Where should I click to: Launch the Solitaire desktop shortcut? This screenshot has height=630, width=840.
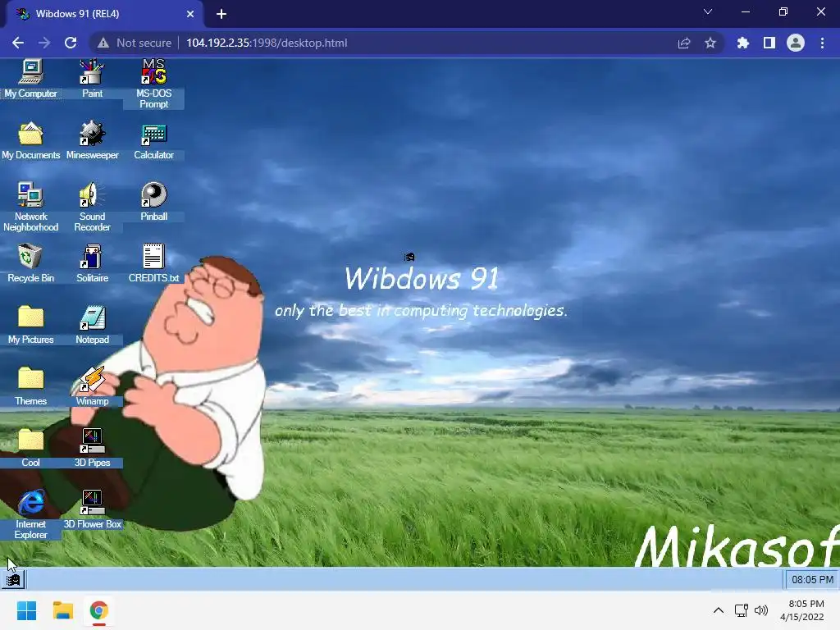pyautogui.click(x=92, y=263)
